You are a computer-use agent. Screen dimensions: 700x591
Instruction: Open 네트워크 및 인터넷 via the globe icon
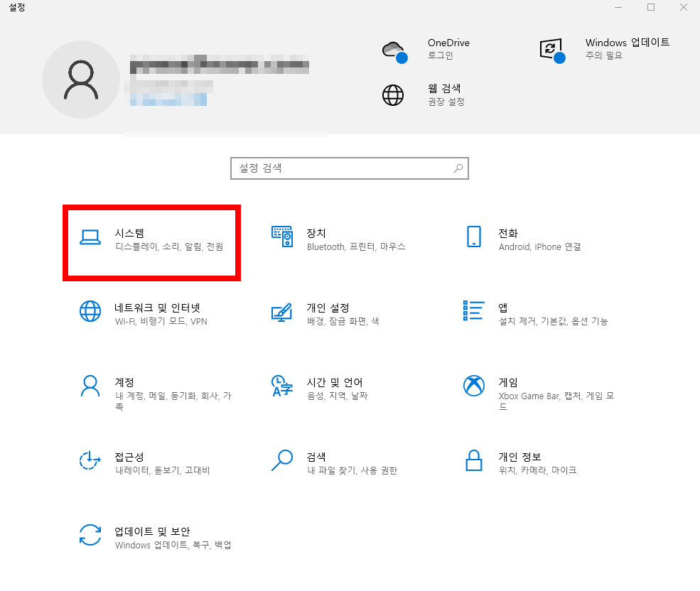click(90, 311)
